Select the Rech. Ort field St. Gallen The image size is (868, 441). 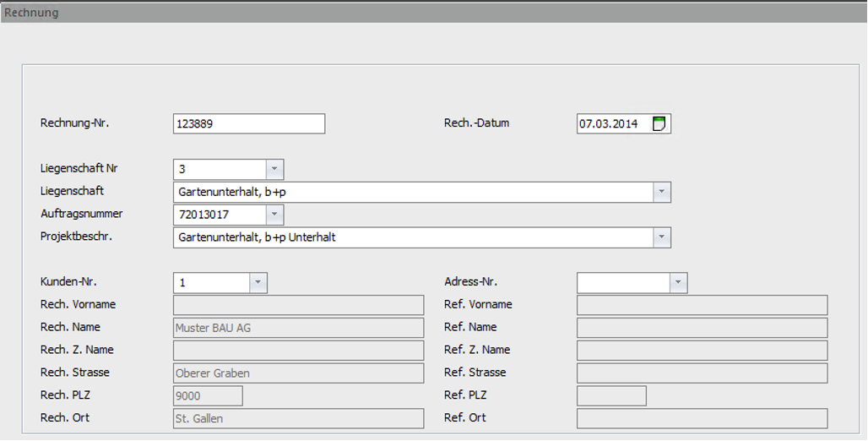coord(298,419)
